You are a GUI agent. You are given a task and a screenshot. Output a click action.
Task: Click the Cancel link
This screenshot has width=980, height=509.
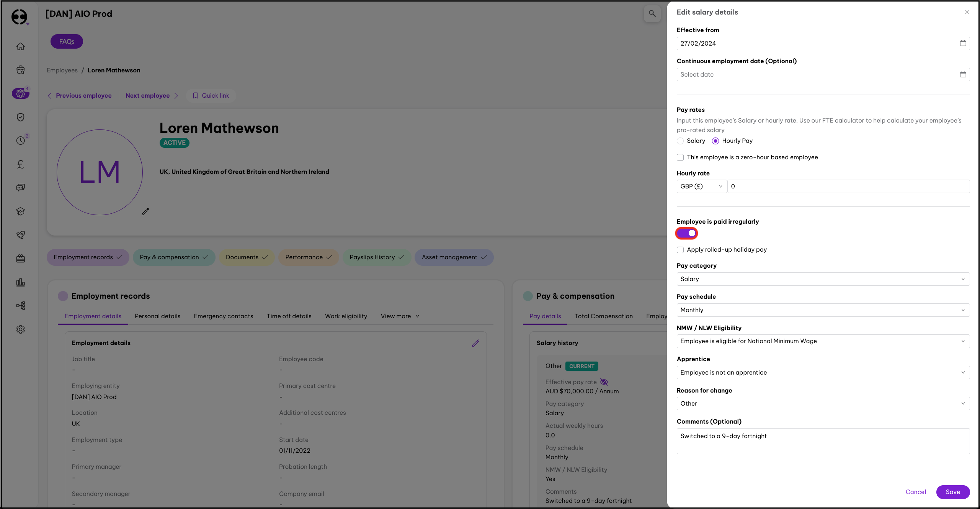pos(915,492)
